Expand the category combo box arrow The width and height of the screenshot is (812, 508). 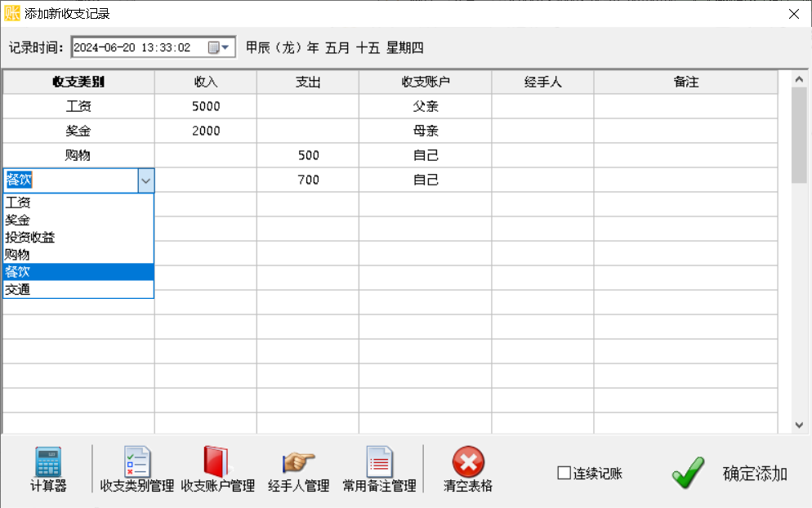[x=145, y=180]
